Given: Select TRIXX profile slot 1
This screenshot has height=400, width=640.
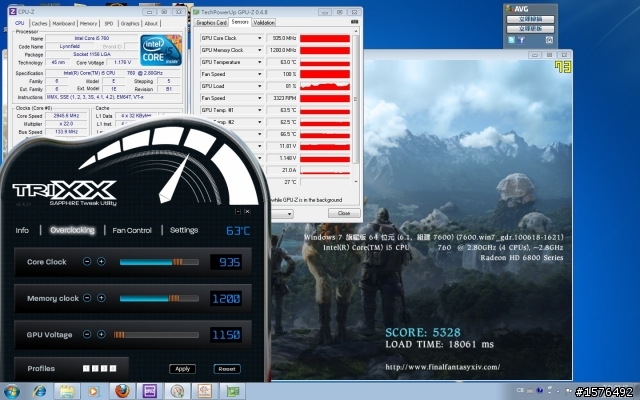Looking at the screenshot, I should (86, 369).
